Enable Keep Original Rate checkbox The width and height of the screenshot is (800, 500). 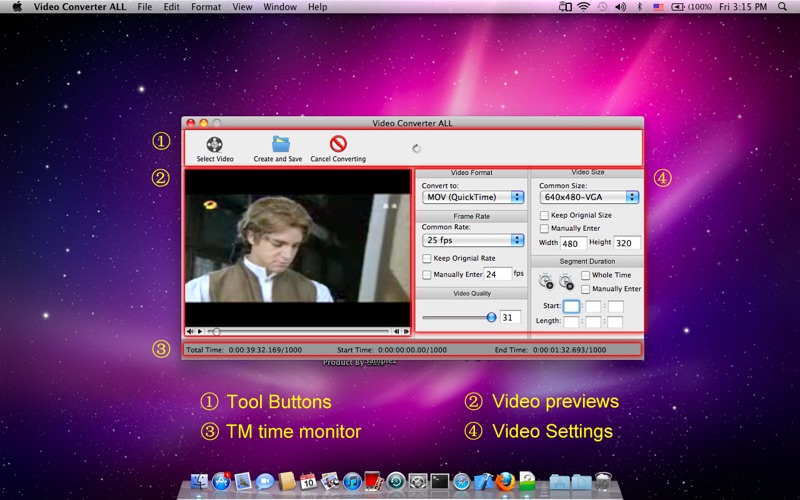pyautogui.click(x=427, y=258)
